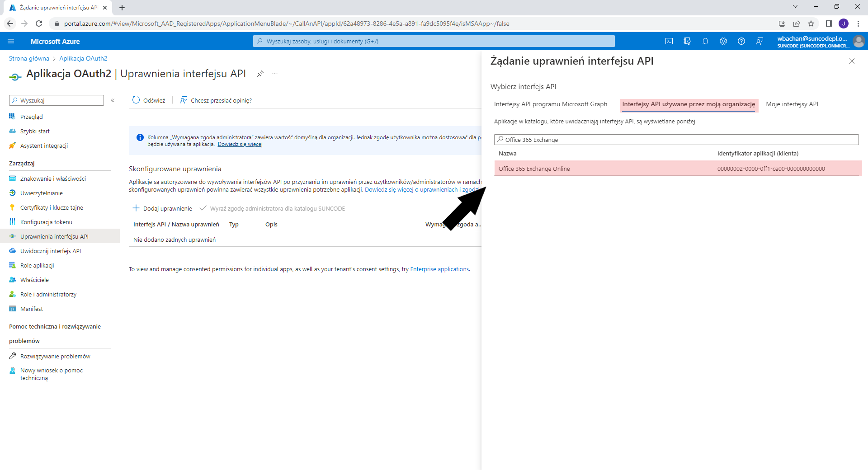Open Manifest in the left menu
The height and width of the screenshot is (470, 868).
[32, 309]
